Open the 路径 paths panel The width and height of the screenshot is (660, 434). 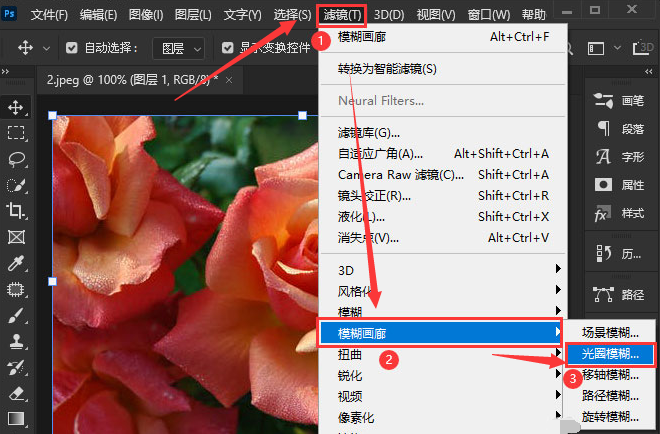pyautogui.click(x=619, y=295)
